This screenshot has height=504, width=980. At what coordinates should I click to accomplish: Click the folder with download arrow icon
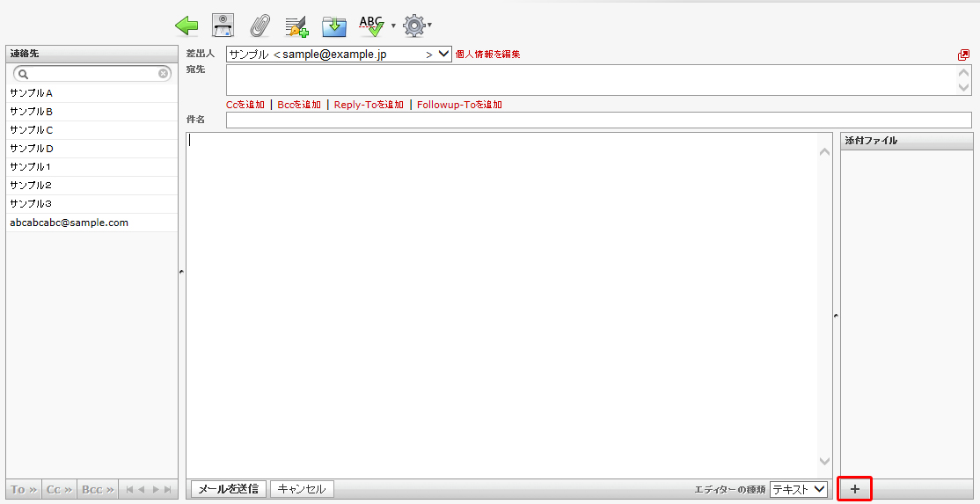tap(333, 26)
